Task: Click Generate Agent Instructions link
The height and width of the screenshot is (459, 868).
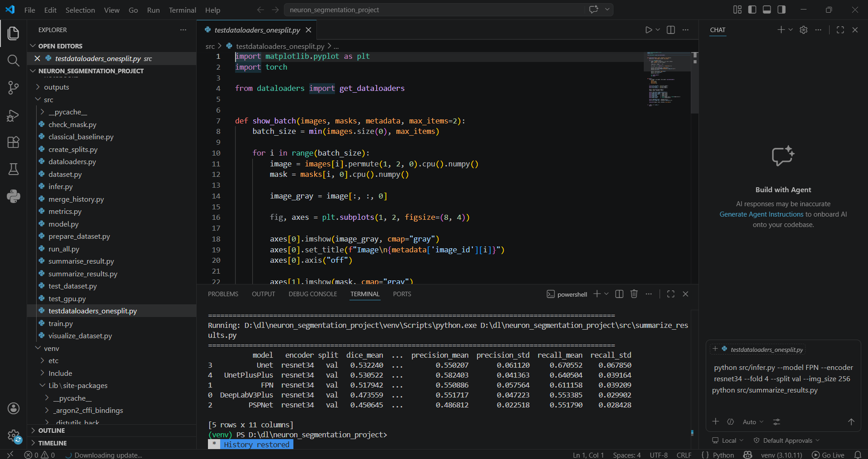Action: (x=761, y=214)
